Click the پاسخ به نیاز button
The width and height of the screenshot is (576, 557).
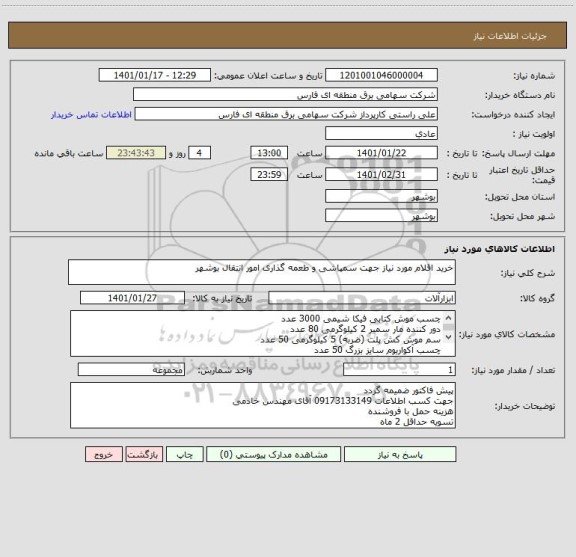click(400, 454)
